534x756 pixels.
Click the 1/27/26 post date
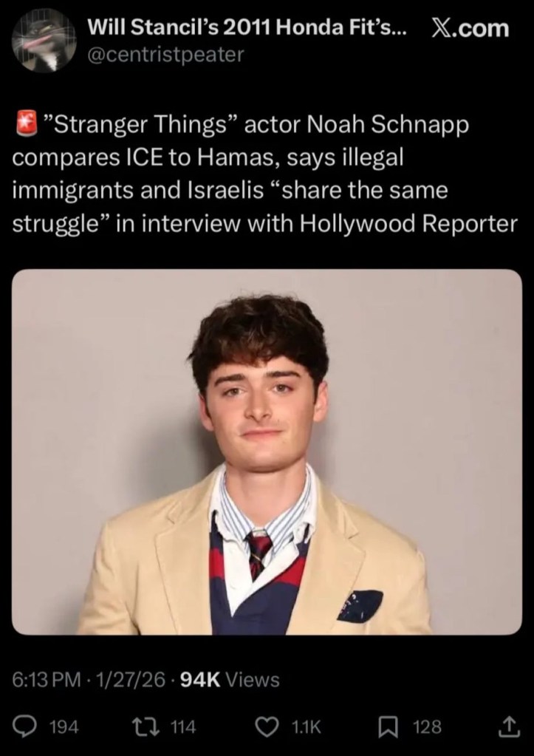pos(131,680)
